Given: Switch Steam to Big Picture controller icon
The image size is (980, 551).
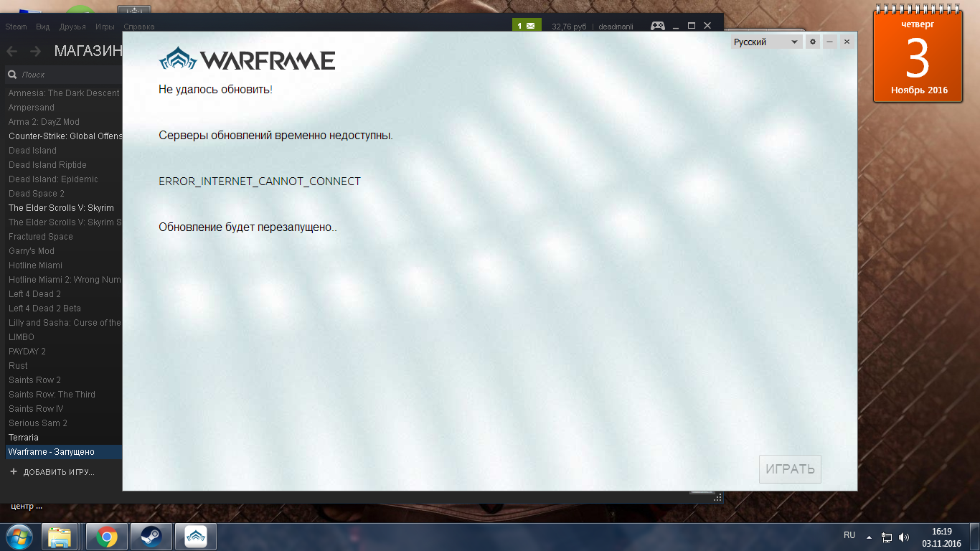Looking at the screenshot, I should 657,26.
